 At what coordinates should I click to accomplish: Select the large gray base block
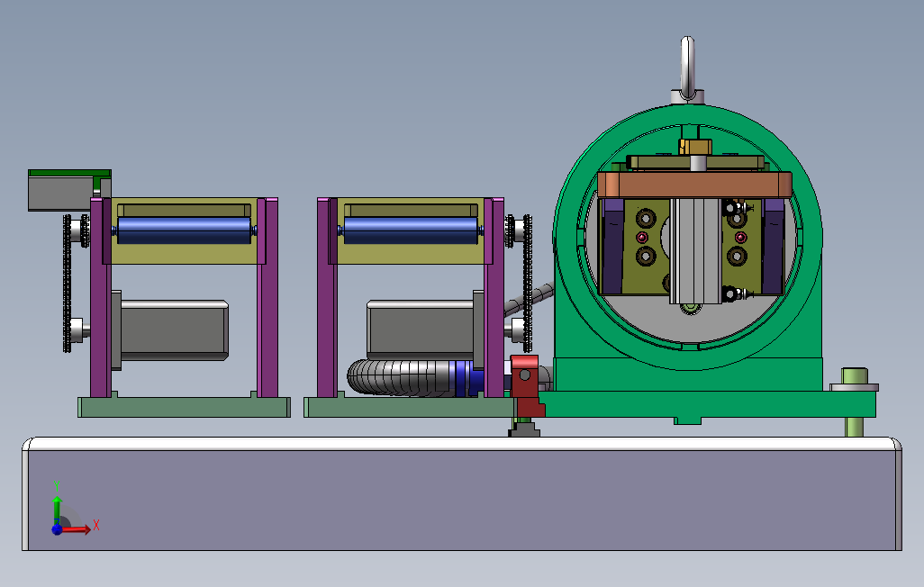pos(462,494)
